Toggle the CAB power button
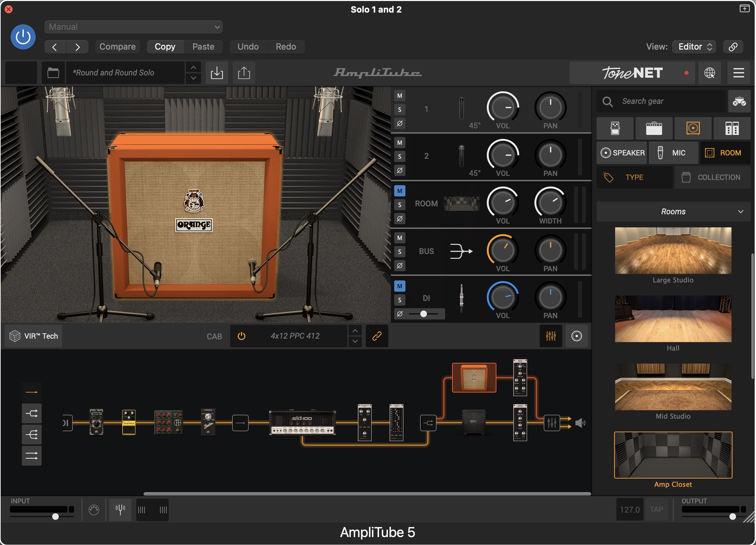Screen dimensions: 756x545 [x=241, y=336]
